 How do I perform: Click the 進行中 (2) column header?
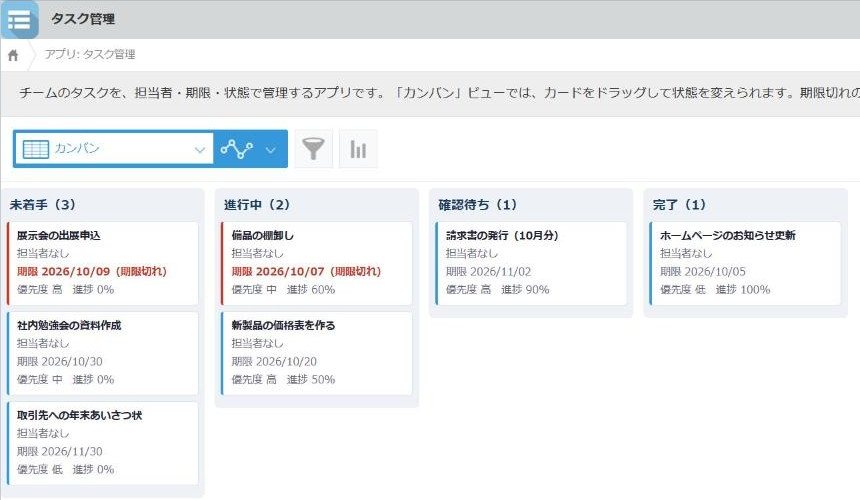pyautogui.click(x=257, y=205)
